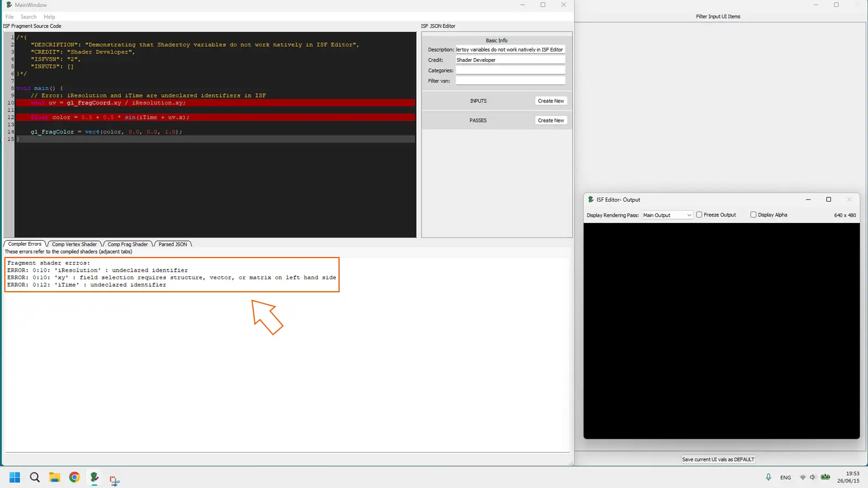Click the INPUTS line in source code

coord(52,66)
